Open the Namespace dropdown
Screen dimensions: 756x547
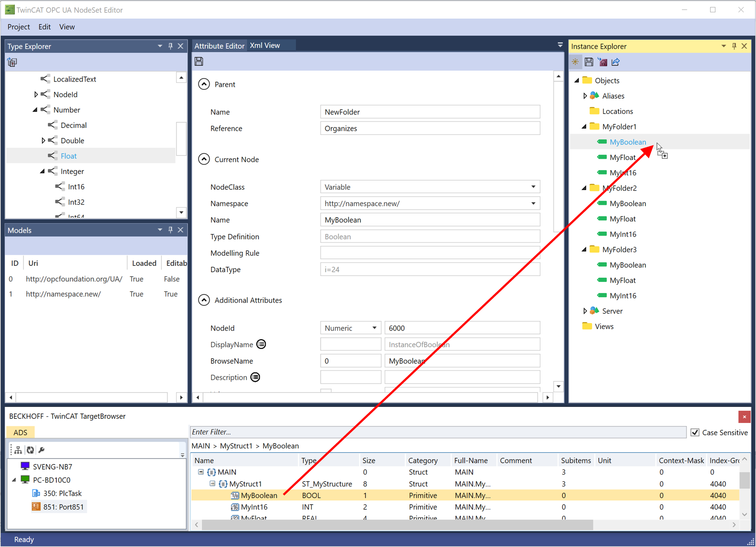coord(533,203)
